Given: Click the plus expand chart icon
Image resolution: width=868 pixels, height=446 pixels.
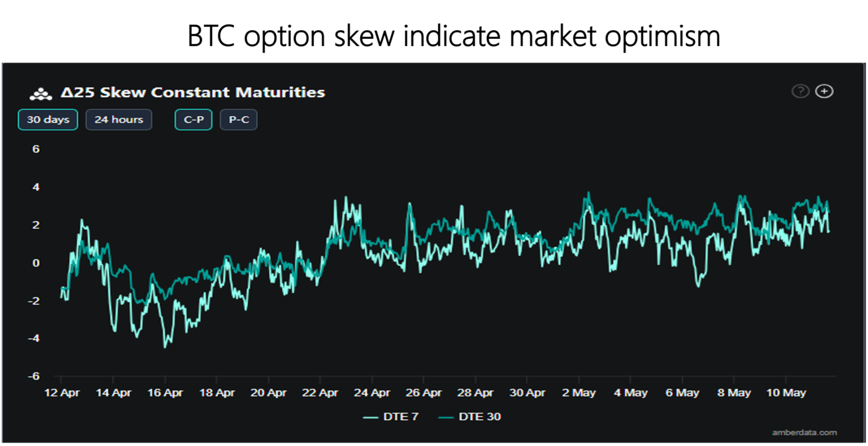Looking at the screenshot, I should coord(824,91).
